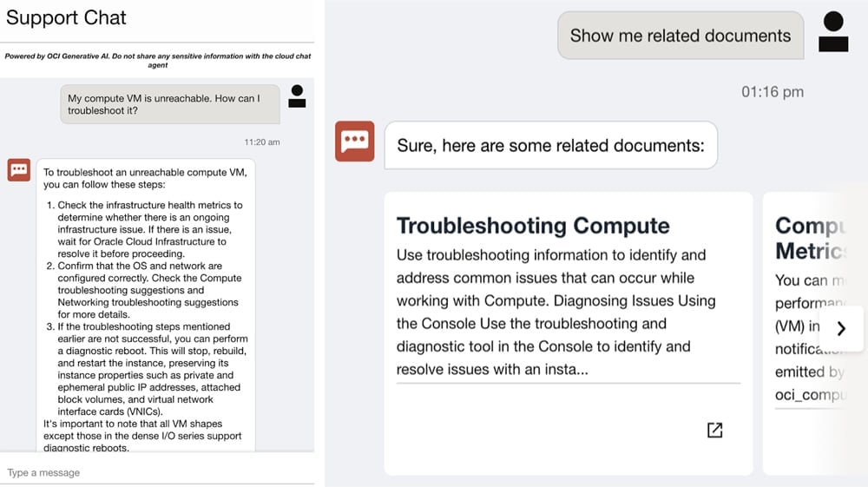Focus the Type a message field
The height and width of the screenshot is (487, 868).
157,472
